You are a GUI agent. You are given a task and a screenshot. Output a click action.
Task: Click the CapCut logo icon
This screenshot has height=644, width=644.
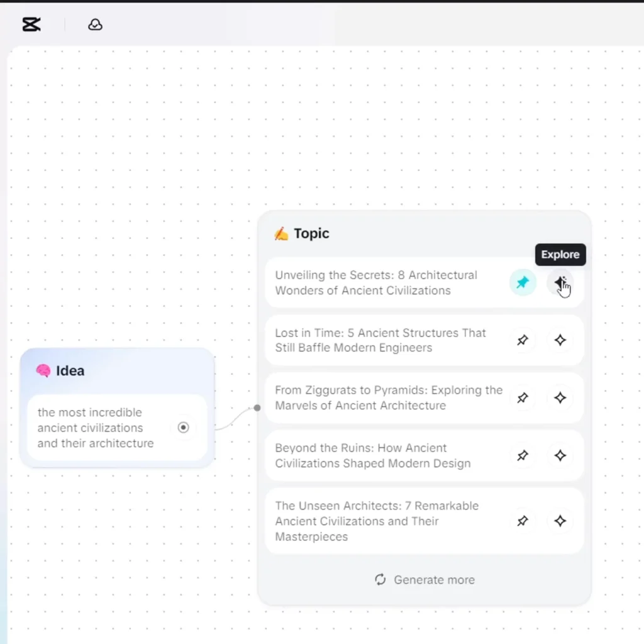click(31, 25)
